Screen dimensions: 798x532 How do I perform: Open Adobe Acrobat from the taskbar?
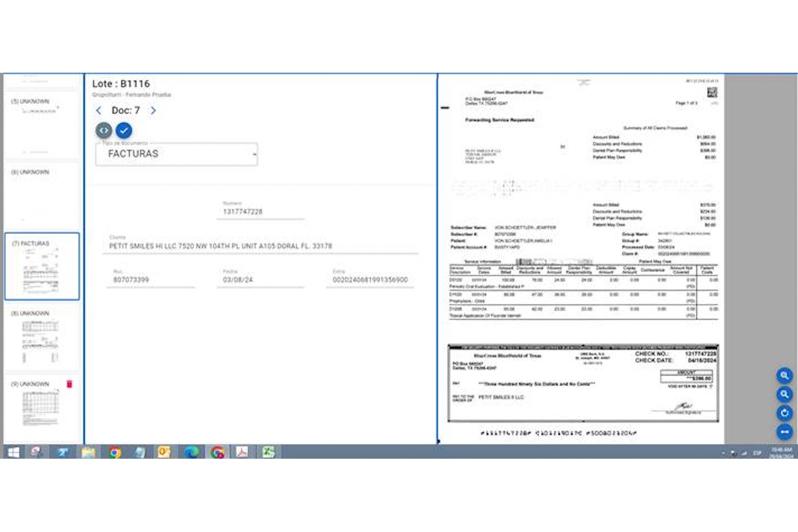tap(242, 452)
